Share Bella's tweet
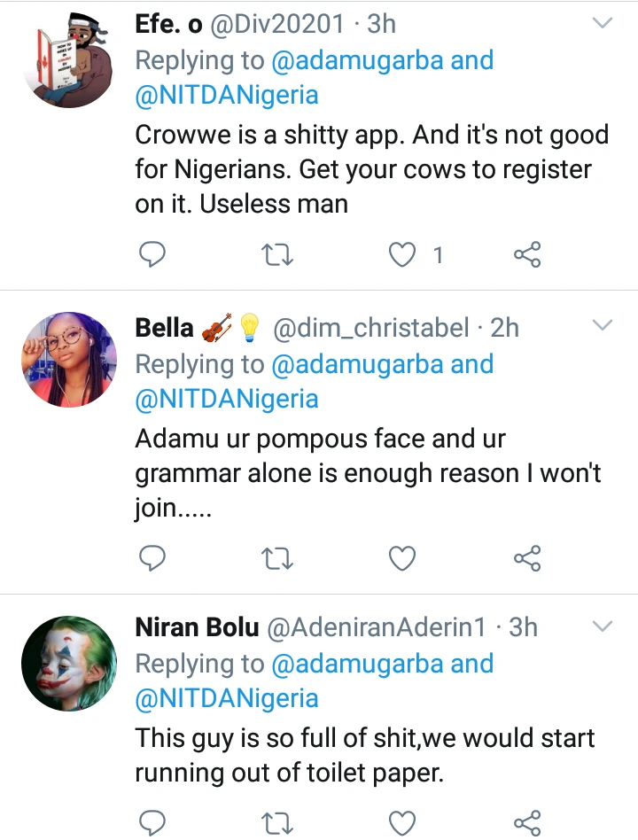This screenshot has height=840, width=638. 527,558
